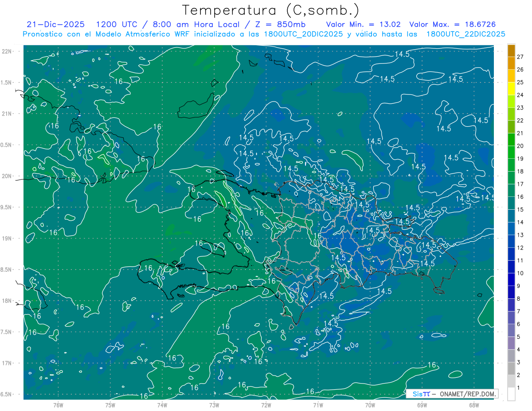
Task: Click the '1800UTC_22DIC2025' valid-until time
Action: tap(465, 34)
